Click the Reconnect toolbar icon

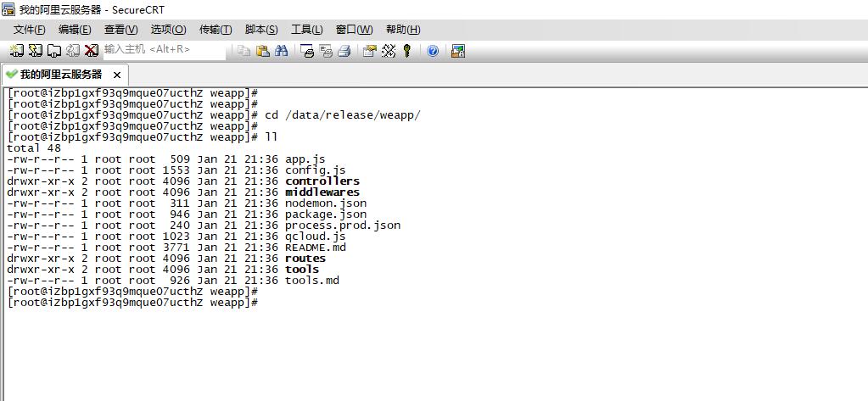point(72,51)
